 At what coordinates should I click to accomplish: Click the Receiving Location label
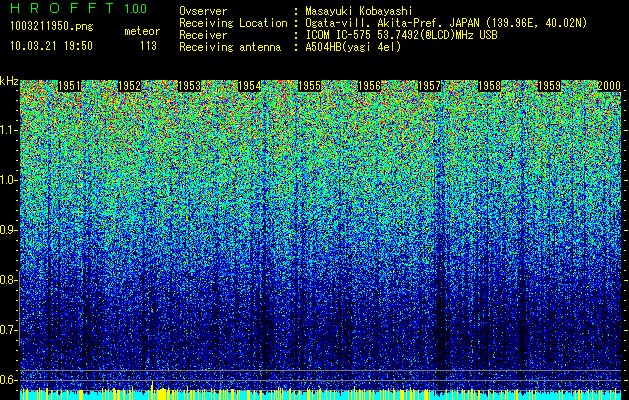tap(233, 23)
